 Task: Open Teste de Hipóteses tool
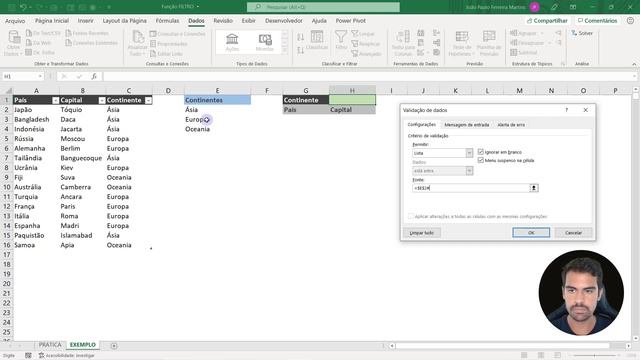tap(461, 43)
